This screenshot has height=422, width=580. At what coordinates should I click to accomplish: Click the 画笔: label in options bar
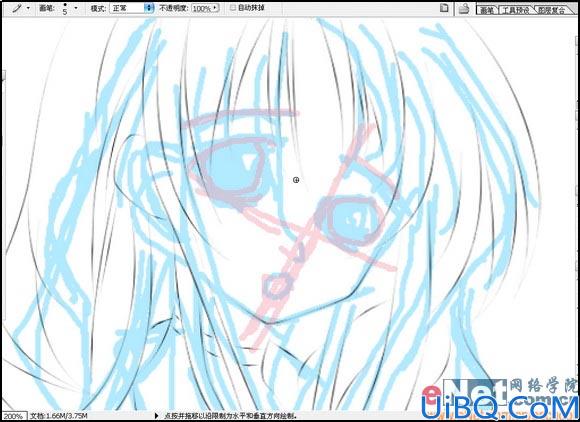47,8
